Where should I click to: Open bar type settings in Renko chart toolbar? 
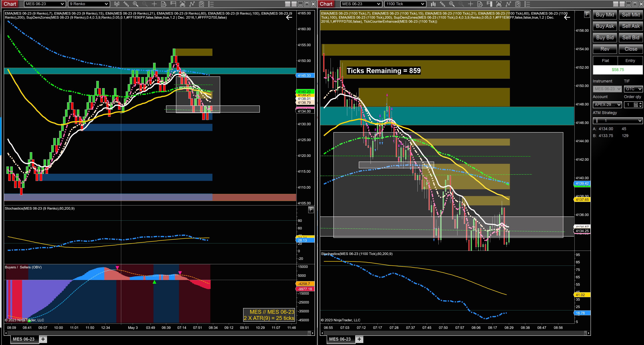pos(116,4)
